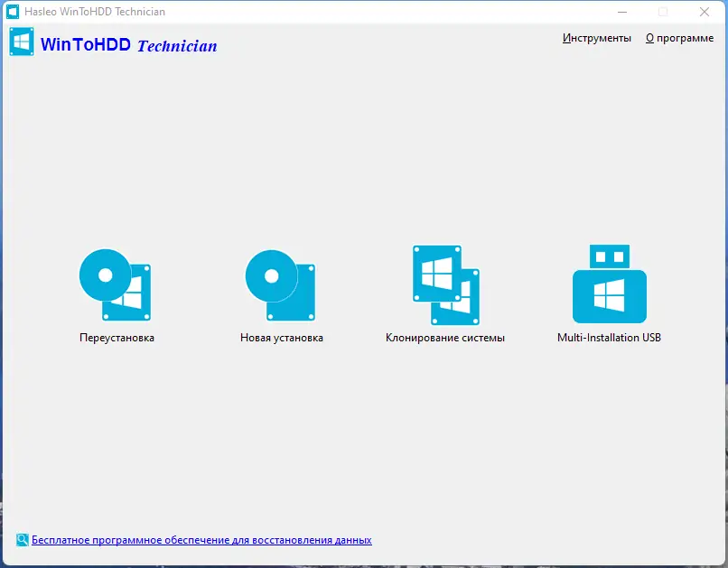Screen dimensions: 728x568
Task: Select the Новая установка text label
Action: coord(282,338)
